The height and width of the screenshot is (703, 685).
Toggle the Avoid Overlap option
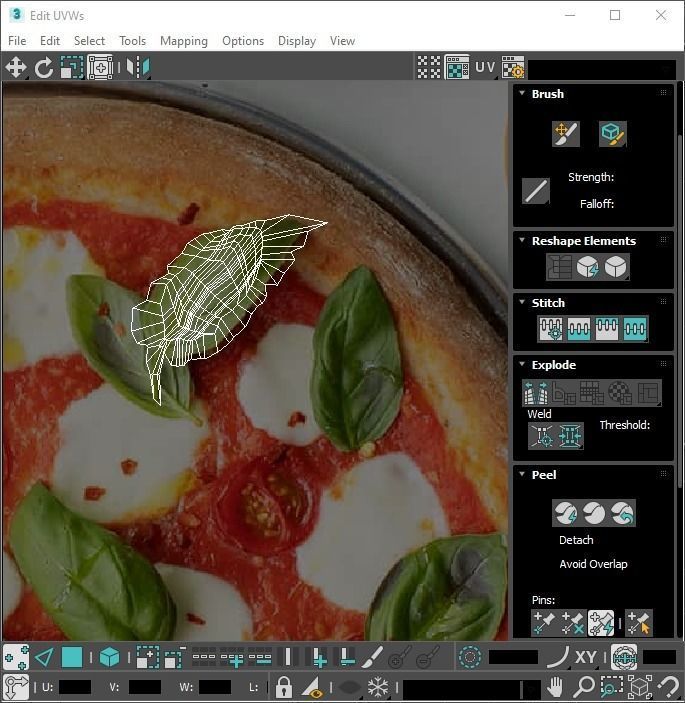click(593, 564)
